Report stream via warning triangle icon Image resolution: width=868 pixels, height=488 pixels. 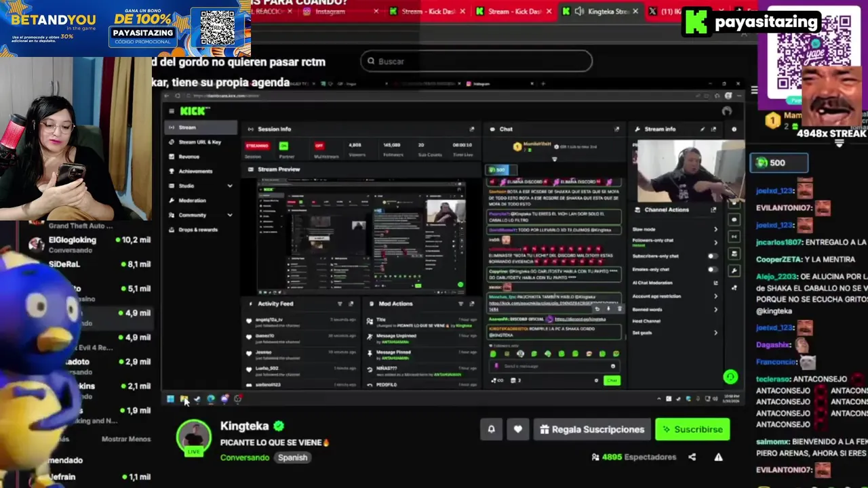coord(718,457)
